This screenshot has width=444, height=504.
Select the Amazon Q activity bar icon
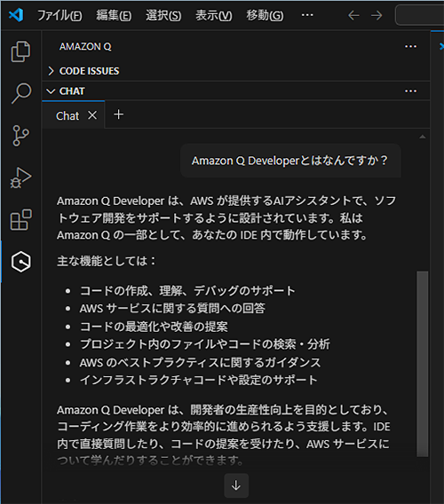[21, 262]
